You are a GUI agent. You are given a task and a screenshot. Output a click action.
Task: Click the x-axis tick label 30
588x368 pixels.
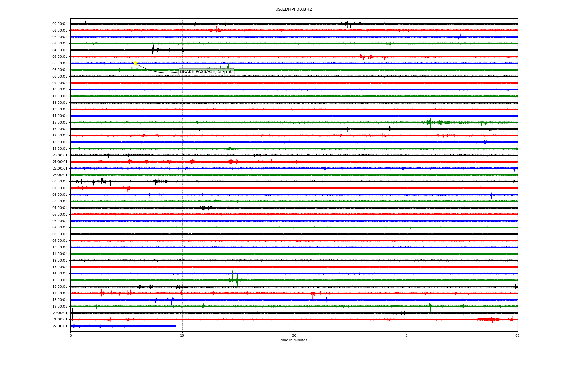294,335
